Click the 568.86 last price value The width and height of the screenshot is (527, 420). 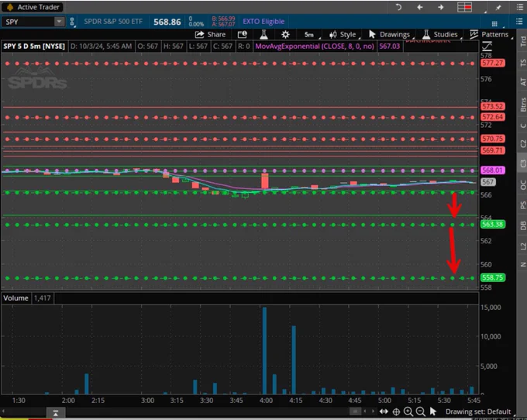(x=167, y=22)
